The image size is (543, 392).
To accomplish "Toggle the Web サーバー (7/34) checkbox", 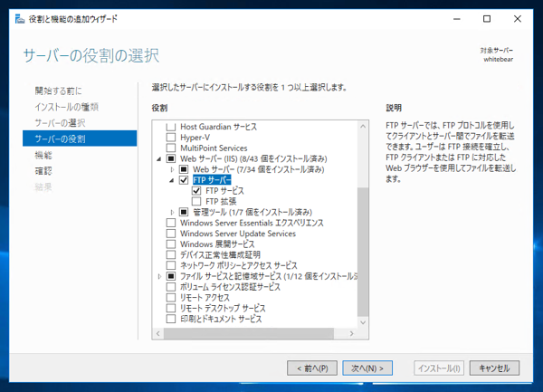I will tap(184, 169).
